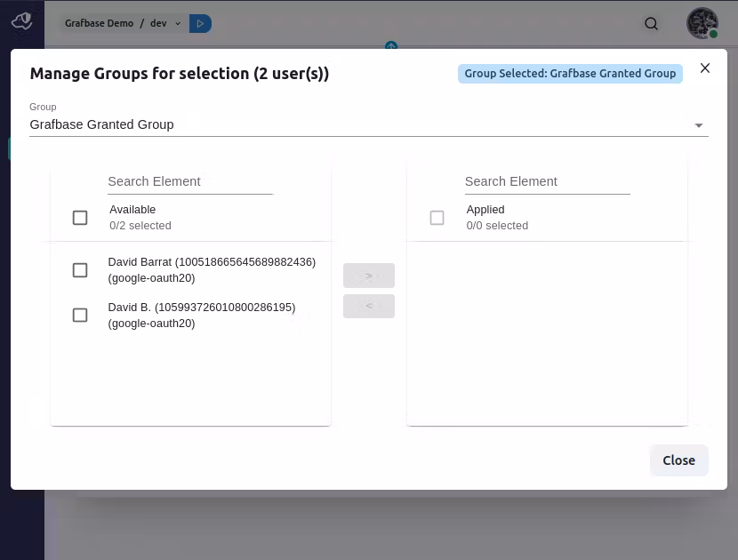Click the move-left arrow button
This screenshot has height=560, width=738.
368,306
